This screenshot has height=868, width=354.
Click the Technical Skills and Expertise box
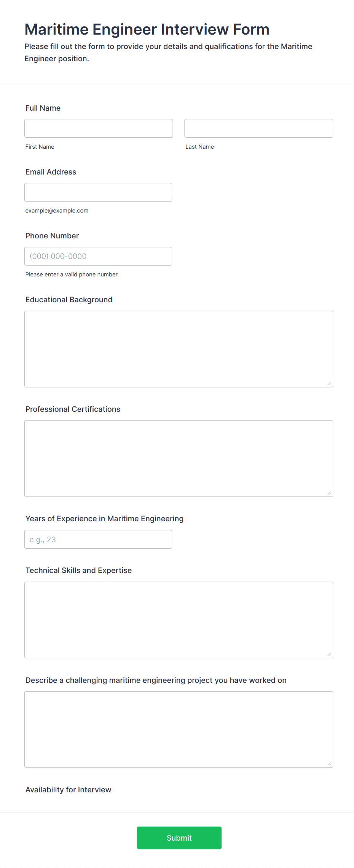pos(179,620)
